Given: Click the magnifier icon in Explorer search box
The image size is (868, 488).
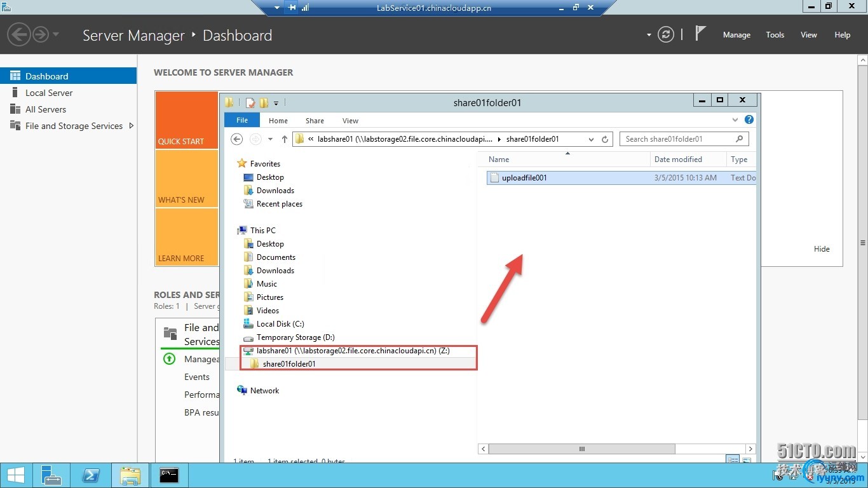Looking at the screenshot, I should point(739,139).
